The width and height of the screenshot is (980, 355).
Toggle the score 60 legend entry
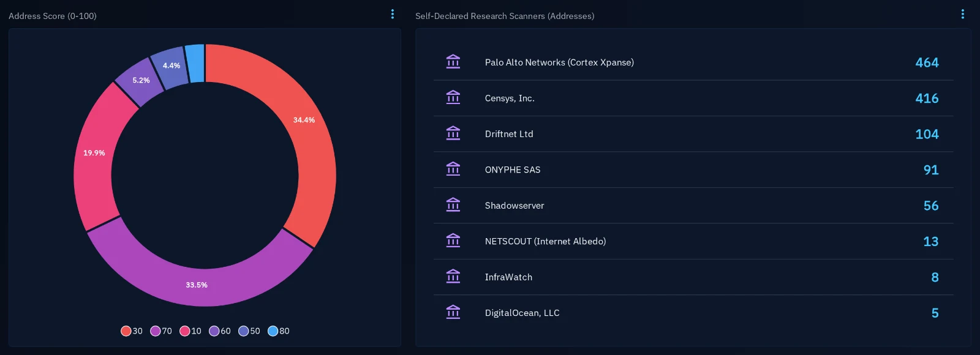pyautogui.click(x=220, y=331)
